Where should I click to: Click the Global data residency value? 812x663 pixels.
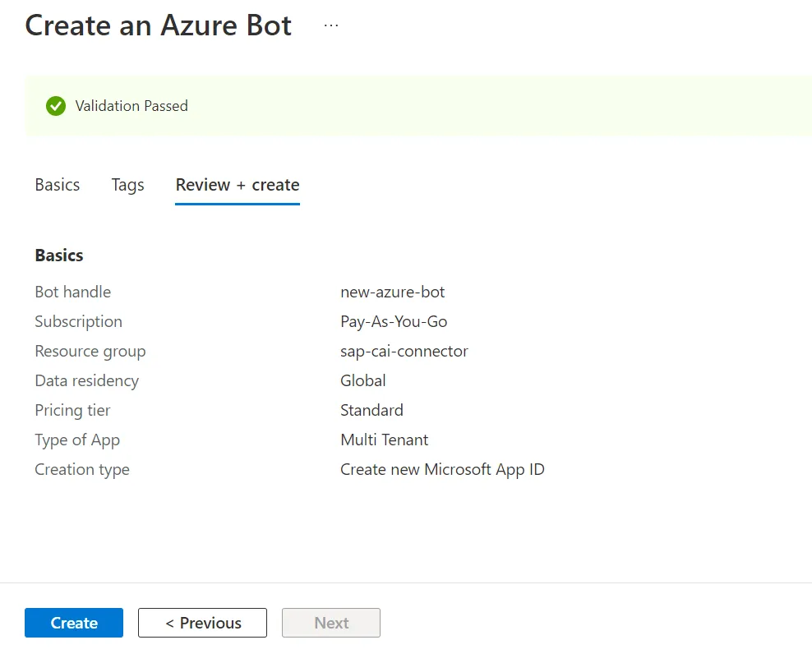click(x=363, y=380)
